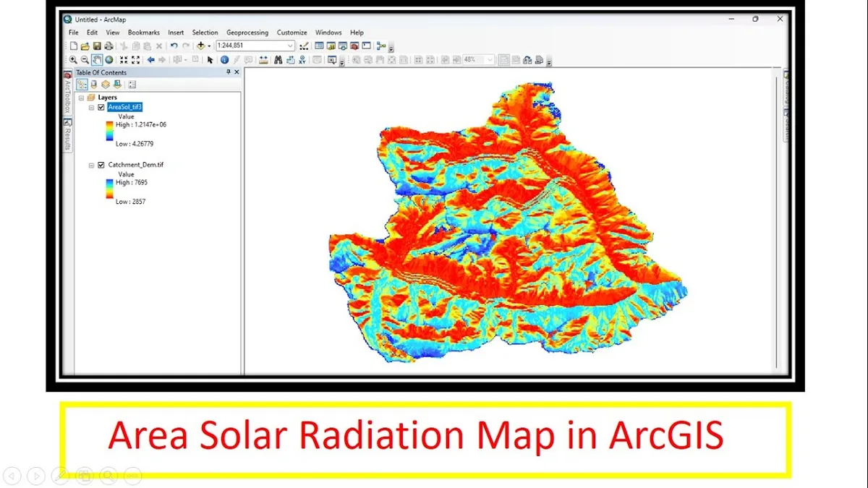Undo the last action
The height and width of the screenshot is (488, 868).
click(x=174, y=46)
